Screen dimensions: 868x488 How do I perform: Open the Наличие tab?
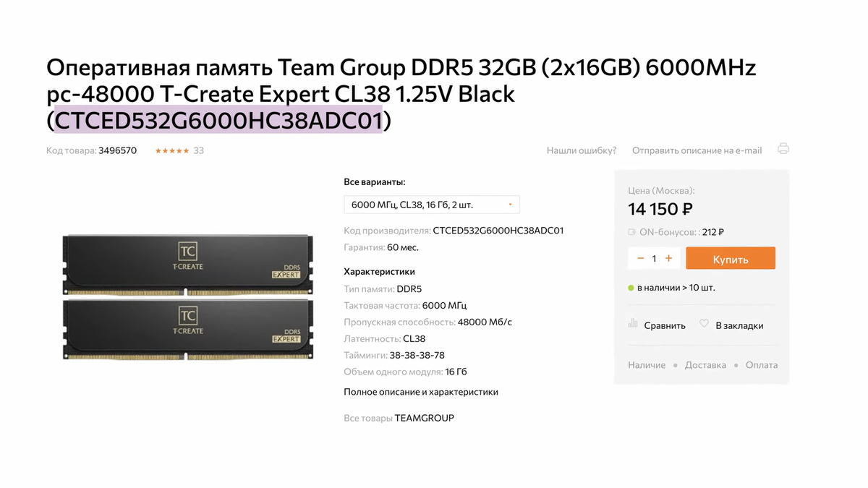tap(647, 365)
